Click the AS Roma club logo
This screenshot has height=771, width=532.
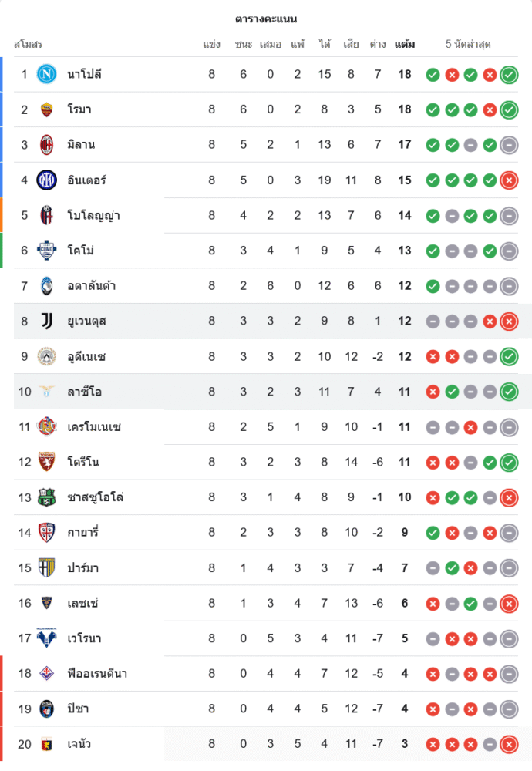coord(47,109)
